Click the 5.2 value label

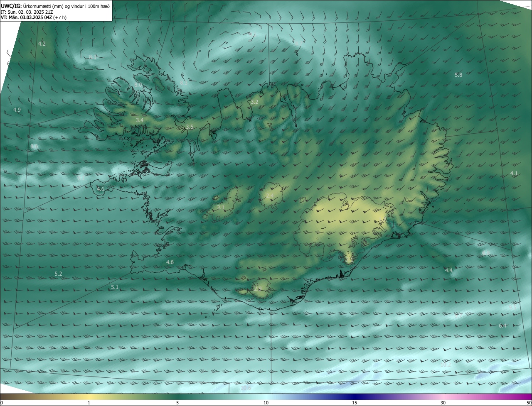pos(58,274)
